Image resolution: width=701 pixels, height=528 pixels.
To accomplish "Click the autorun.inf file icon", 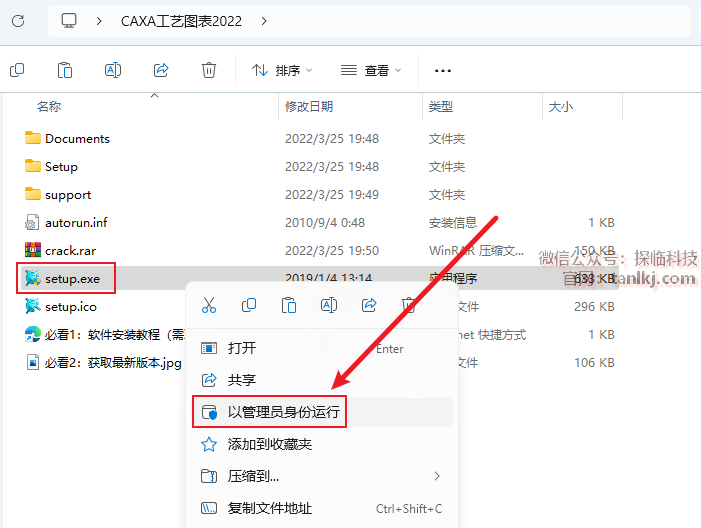I will click(x=33, y=222).
